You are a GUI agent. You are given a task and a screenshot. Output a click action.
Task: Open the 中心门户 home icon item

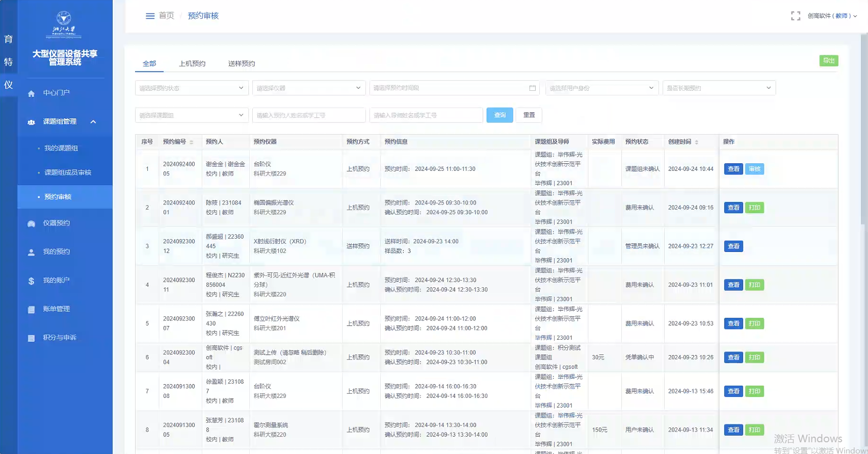(31, 93)
